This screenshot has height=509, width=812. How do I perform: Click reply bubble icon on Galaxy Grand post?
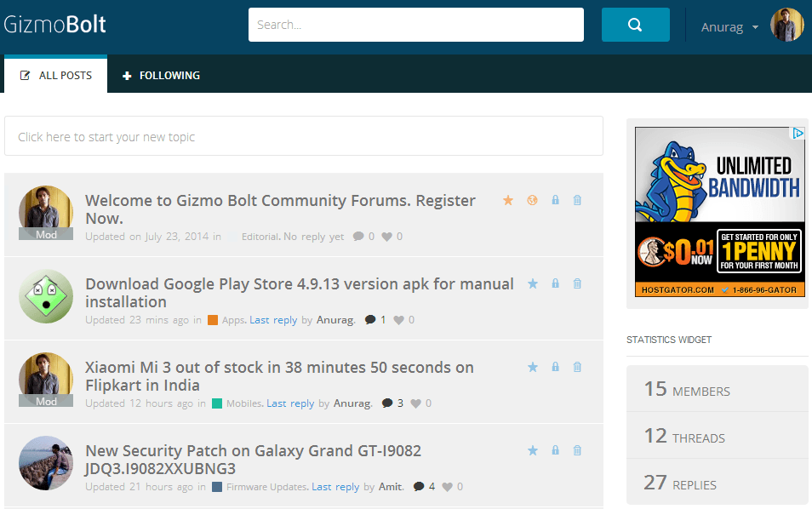[x=419, y=487]
